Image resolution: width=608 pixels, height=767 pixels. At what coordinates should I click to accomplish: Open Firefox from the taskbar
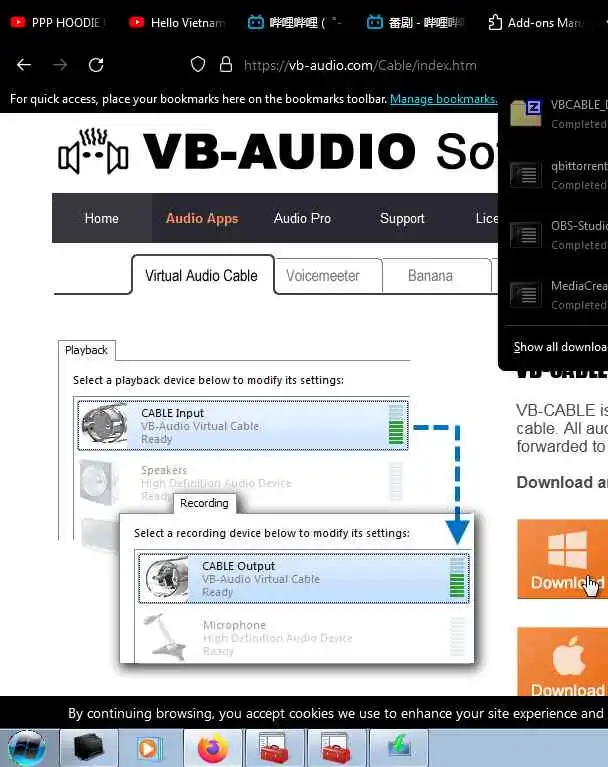[213, 748]
